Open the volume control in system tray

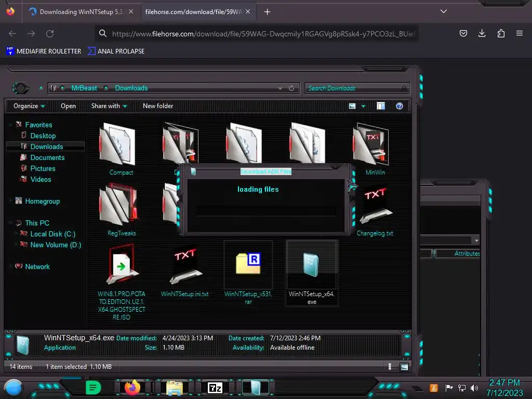click(x=474, y=388)
